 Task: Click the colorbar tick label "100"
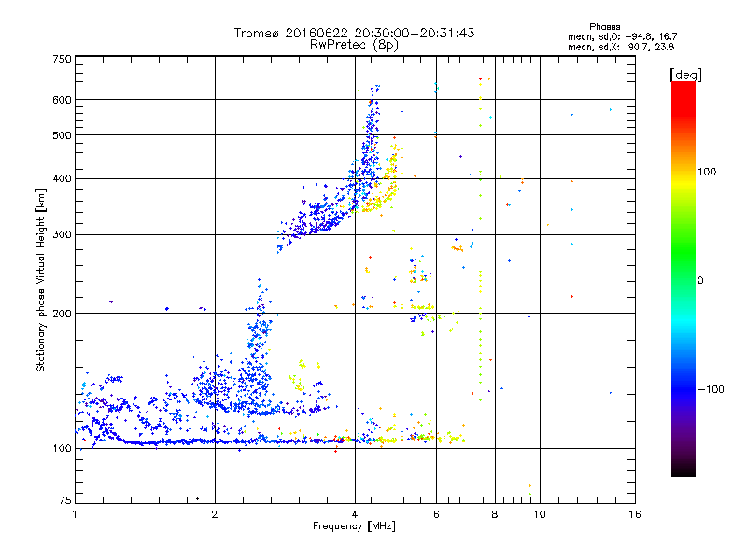(707, 172)
